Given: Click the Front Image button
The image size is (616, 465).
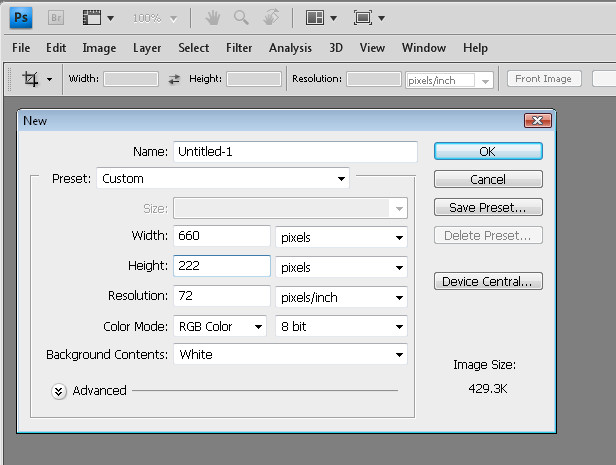Looking at the screenshot, I should [x=544, y=79].
